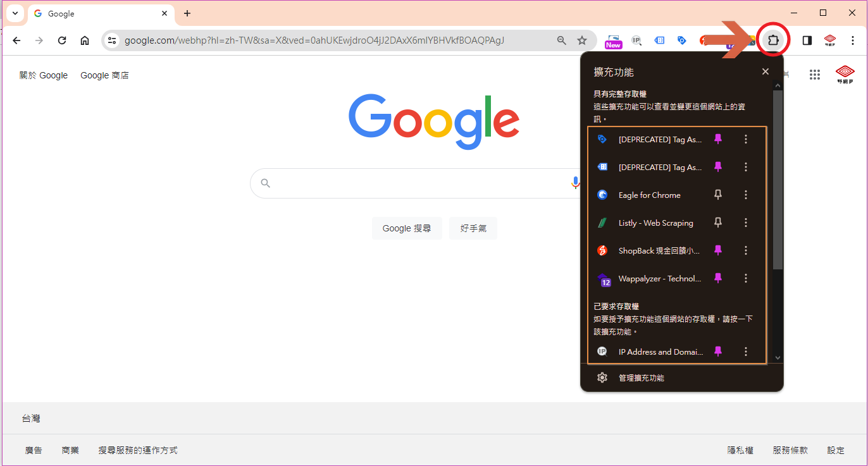Reload the current page
Image resolution: width=868 pixels, height=466 pixels.
(62, 40)
